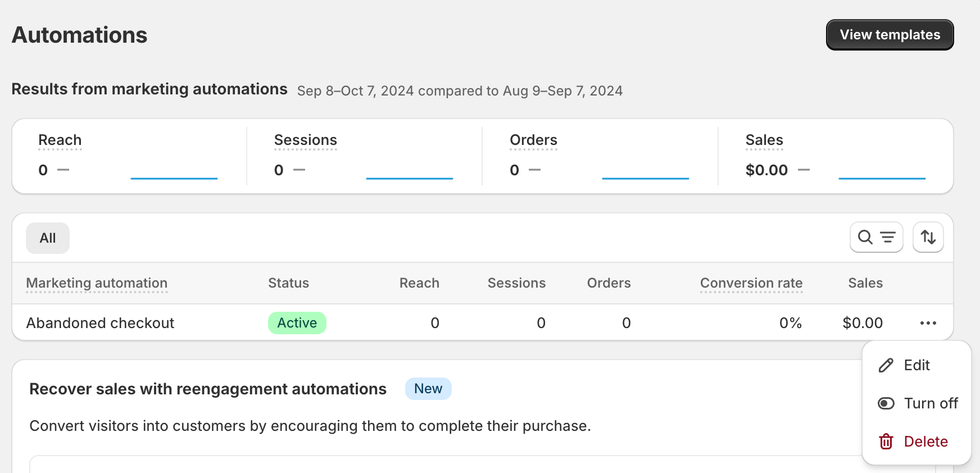This screenshot has width=980, height=473.
Task: Open the Abandoned checkout automation
Action: click(100, 323)
